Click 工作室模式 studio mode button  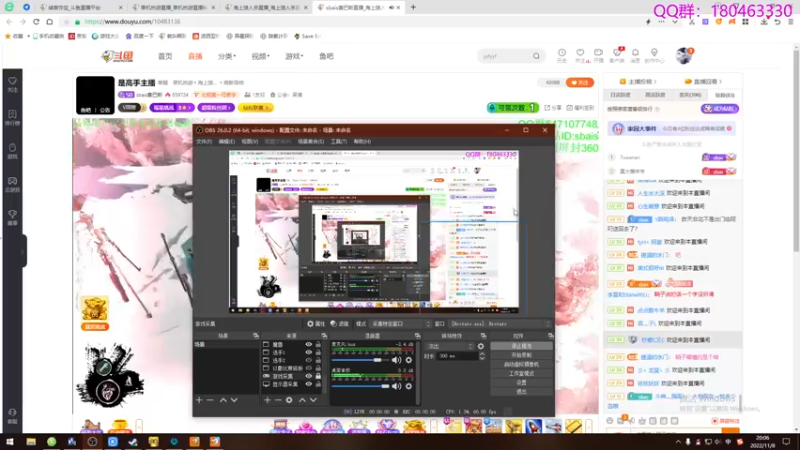coord(521,373)
